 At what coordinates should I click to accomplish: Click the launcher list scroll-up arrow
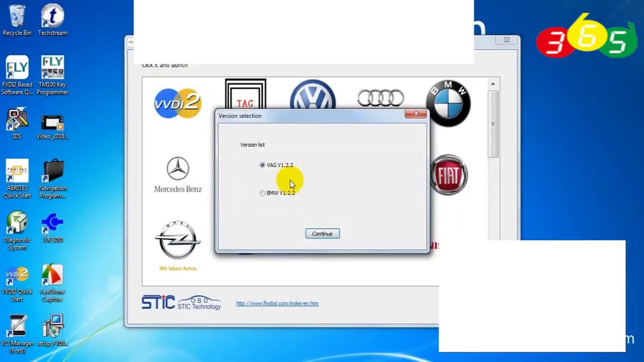pos(493,84)
